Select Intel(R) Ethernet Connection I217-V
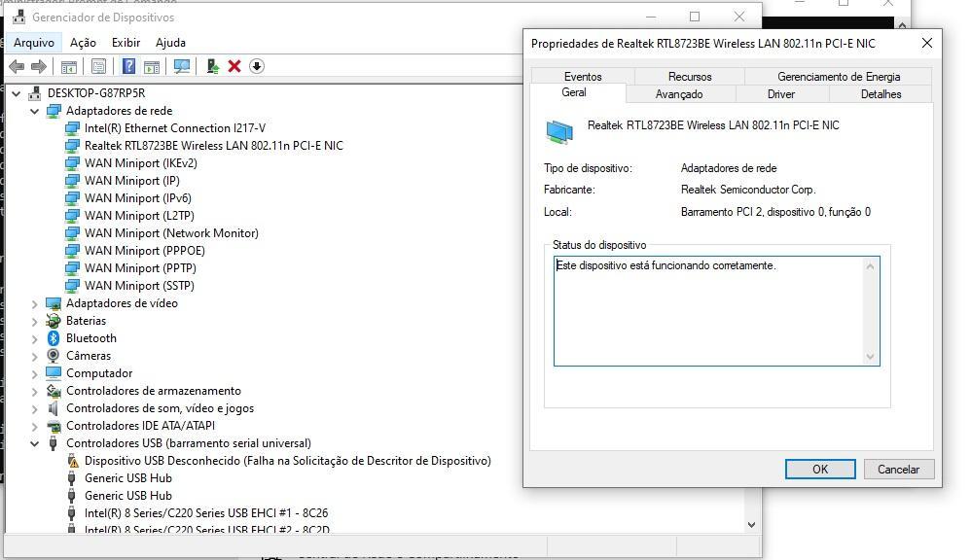971x560 pixels. [x=174, y=128]
